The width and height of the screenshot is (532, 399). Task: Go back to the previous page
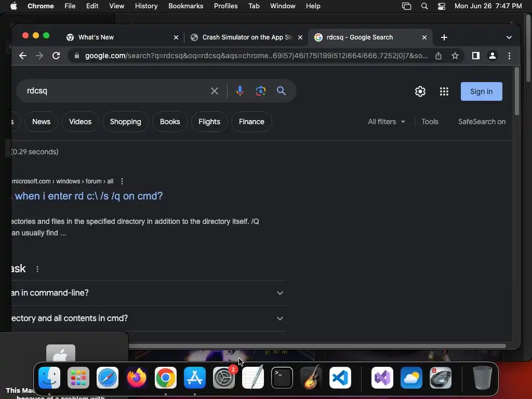23,56
